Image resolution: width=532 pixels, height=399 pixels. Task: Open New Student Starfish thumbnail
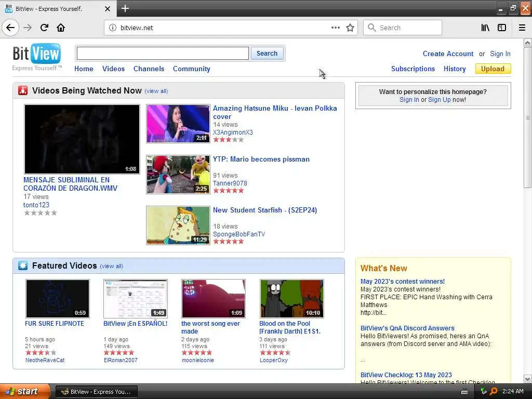(178, 225)
